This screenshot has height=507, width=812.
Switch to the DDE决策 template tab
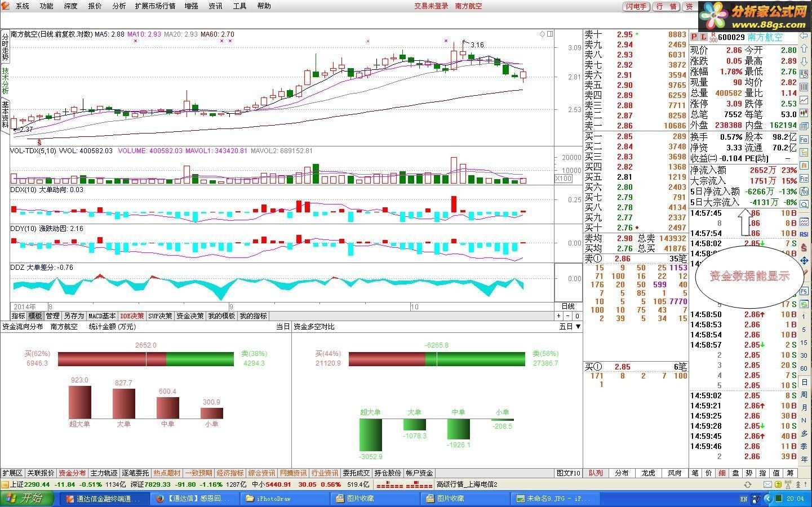tap(132, 316)
